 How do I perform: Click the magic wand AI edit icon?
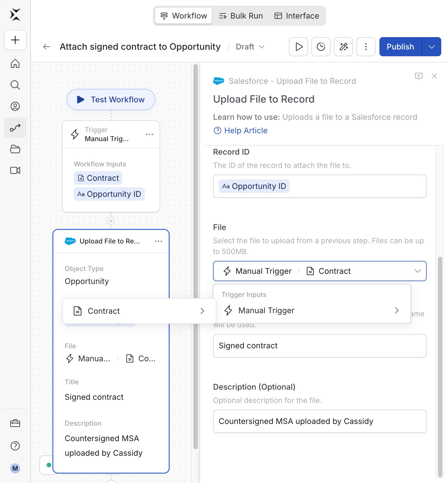click(x=343, y=47)
